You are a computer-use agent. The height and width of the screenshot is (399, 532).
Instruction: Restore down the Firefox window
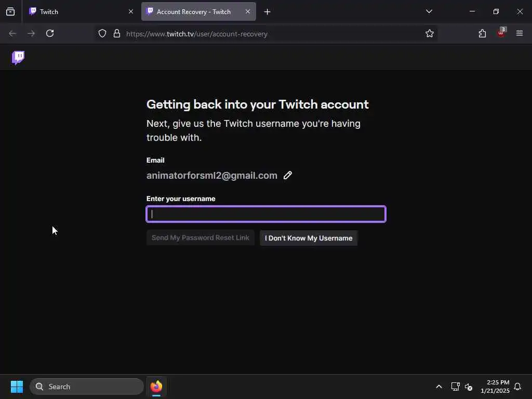(496, 11)
